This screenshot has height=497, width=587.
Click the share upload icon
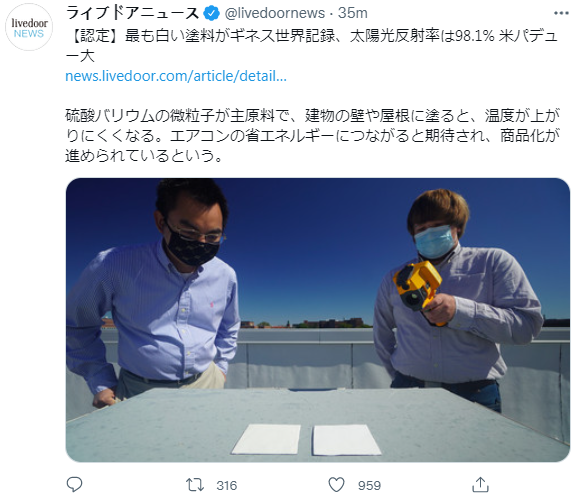click(x=480, y=485)
